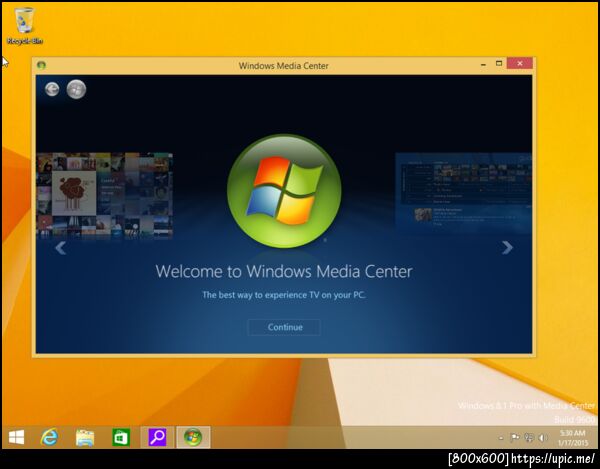Click the volume speaker tray icon
This screenshot has height=469, width=600.
542,437
